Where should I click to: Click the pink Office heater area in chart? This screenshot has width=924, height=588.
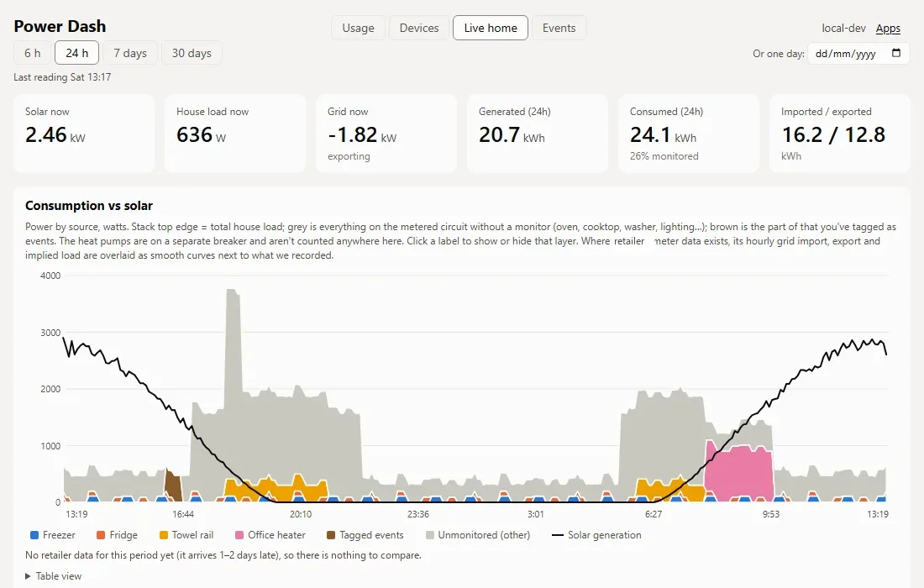point(739,475)
